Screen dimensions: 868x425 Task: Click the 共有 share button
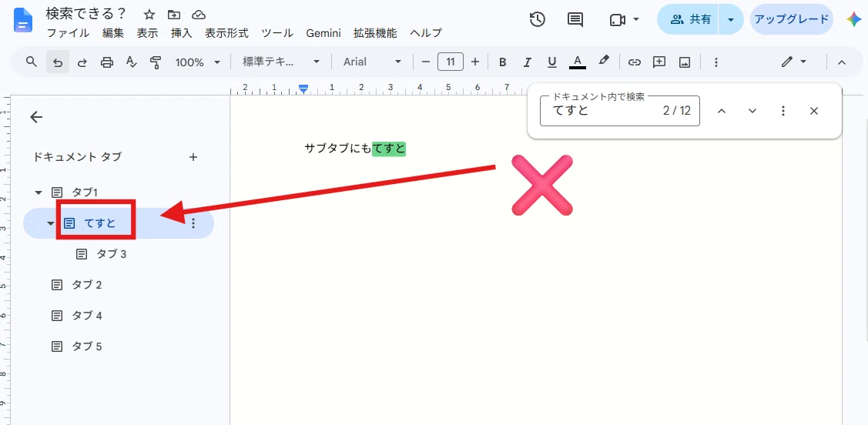[688, 19]
